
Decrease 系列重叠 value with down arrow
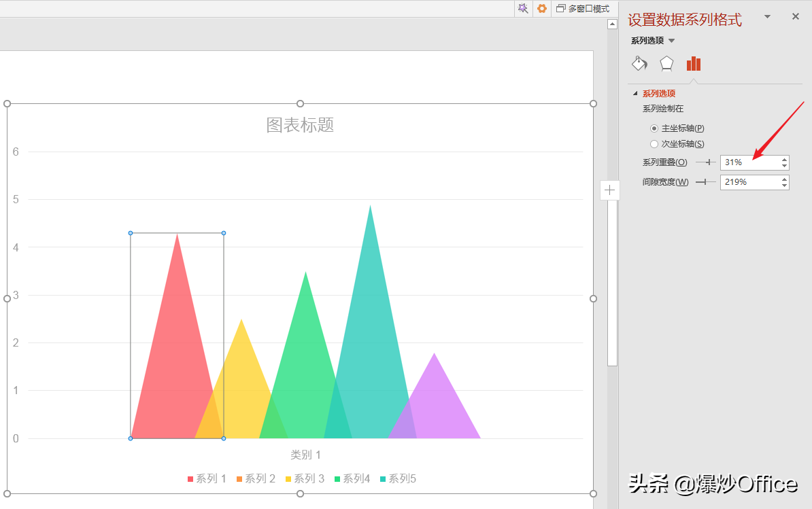click(785, 166)
